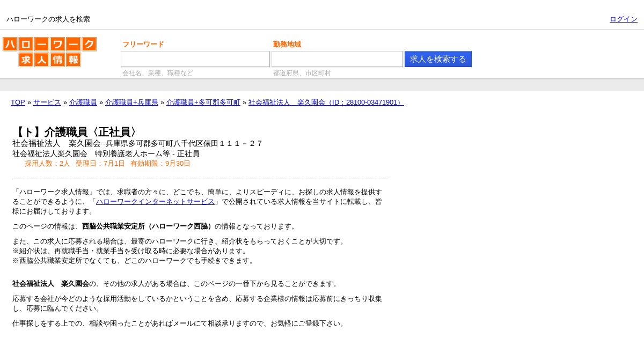Click the company address line with 八千代区俵田
644x338 pixels.
pyautogui.click(x=137, y=143)
